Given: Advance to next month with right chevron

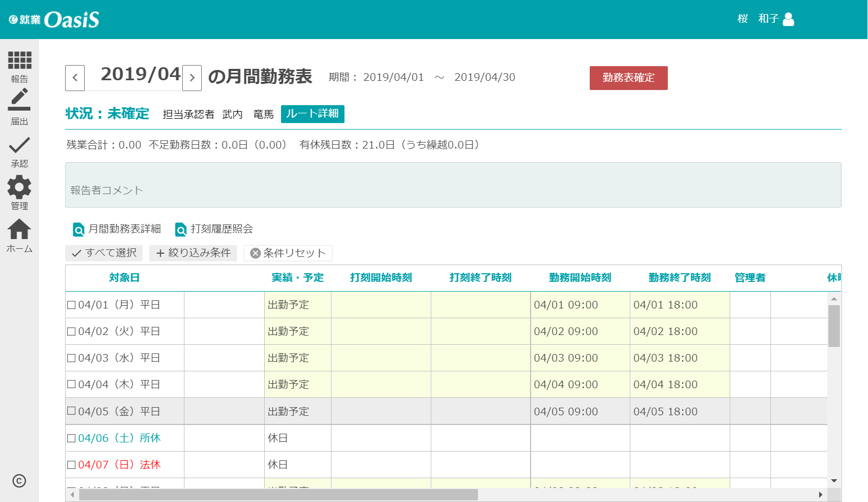Looking at the screenshot, I should coord(192,78).
